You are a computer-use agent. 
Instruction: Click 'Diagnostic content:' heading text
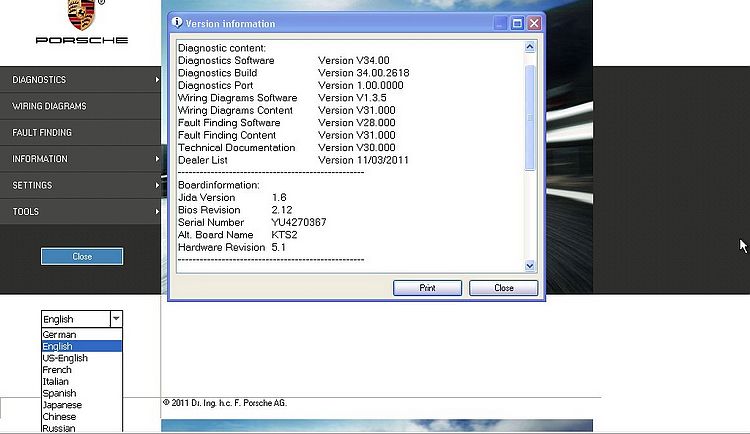click(x=222, y=48)
